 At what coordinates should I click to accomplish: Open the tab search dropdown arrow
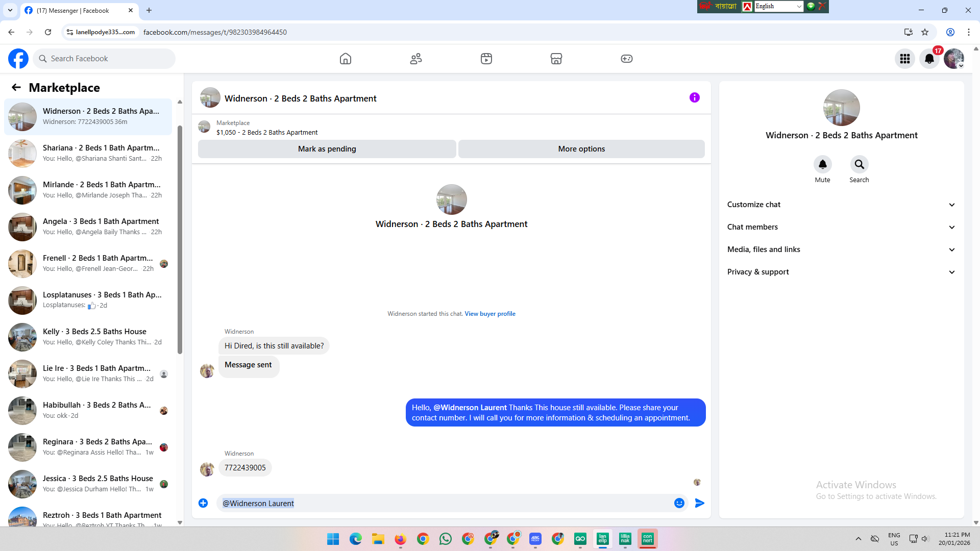coord(10,10)
